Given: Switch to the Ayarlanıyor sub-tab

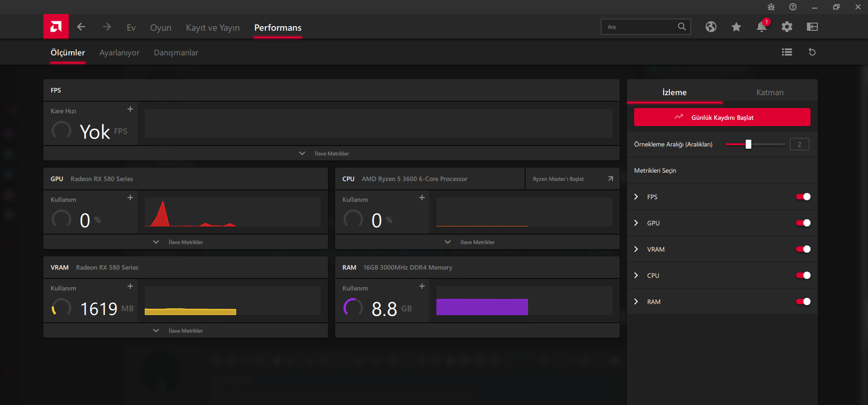Looking at the screenshot, I should (x=119, y=53).
